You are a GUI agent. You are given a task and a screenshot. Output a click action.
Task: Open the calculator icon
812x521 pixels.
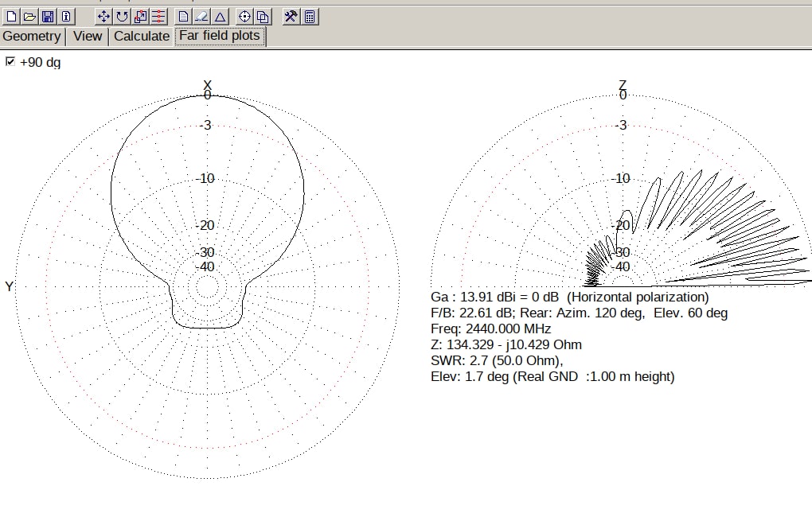click(x=309, y=17)
